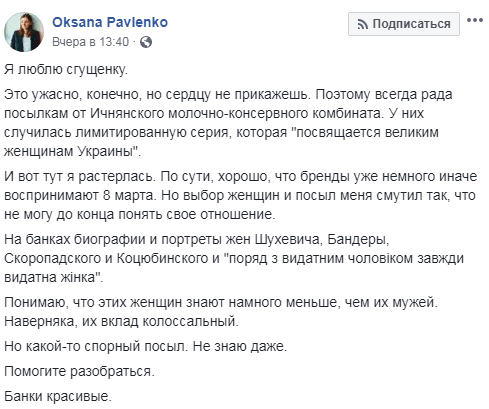Click the words 8 марта in post
The width and height of the screenshot is (489, 409).
click(129, 195)
